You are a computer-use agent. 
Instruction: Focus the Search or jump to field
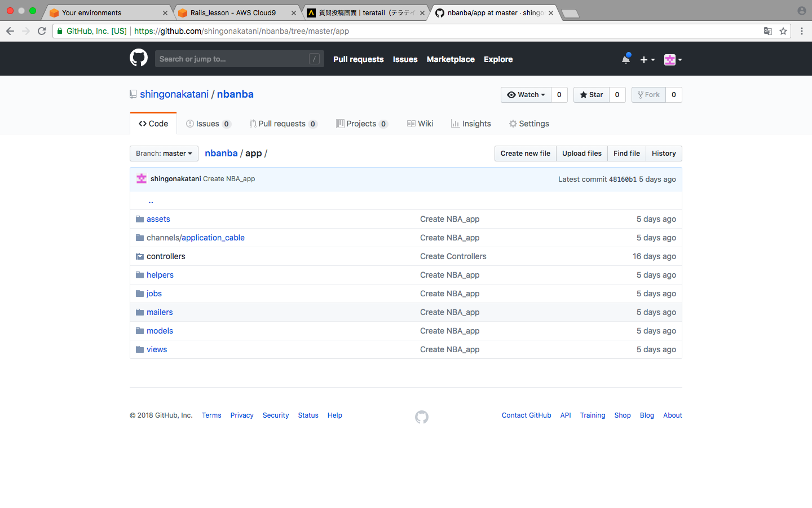point(240,59)
